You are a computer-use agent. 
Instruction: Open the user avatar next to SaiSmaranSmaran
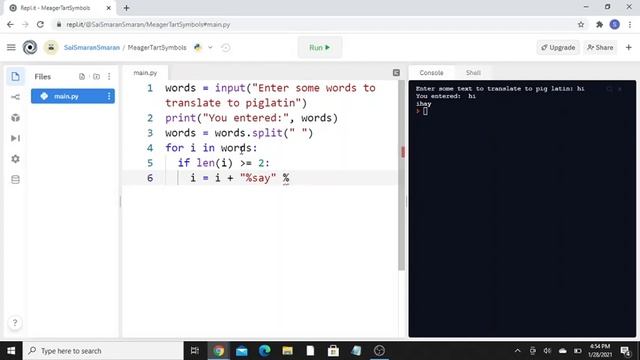51,47
